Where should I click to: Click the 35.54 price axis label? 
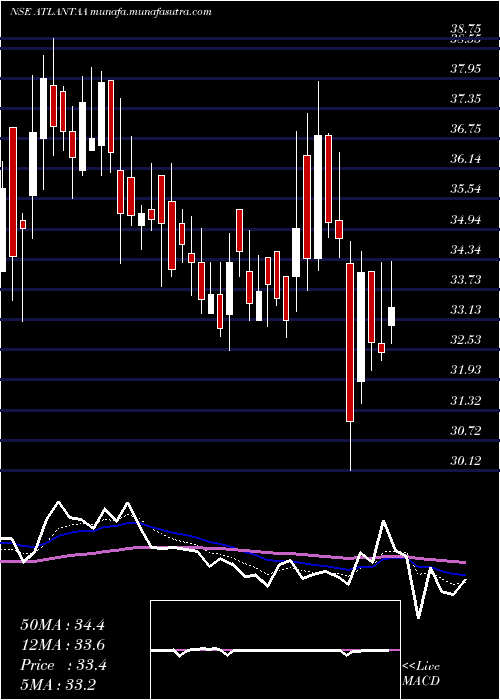click(466, 189)
